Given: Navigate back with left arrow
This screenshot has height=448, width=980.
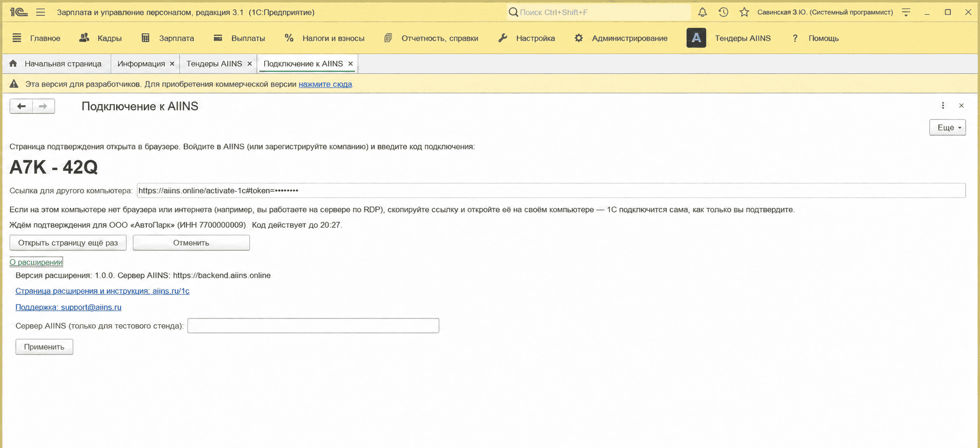Looking at the screenshot, I should (x=21, y=106).
